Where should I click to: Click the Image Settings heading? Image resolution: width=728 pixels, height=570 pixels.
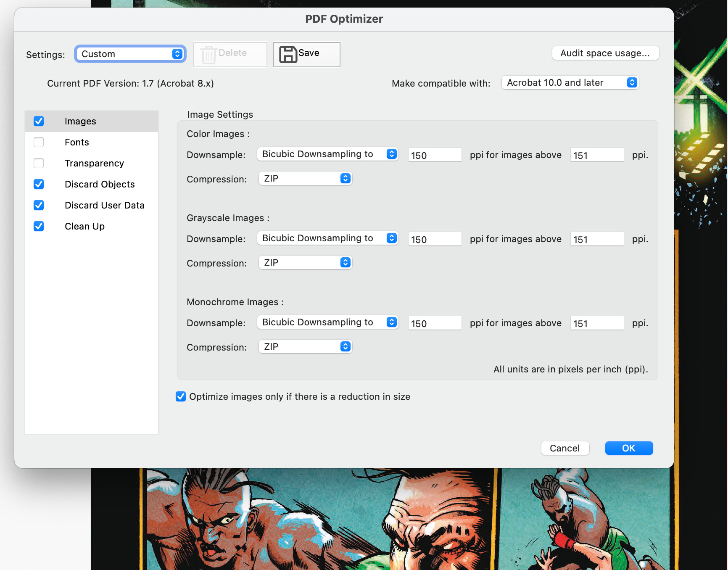(x=220, y=114)
